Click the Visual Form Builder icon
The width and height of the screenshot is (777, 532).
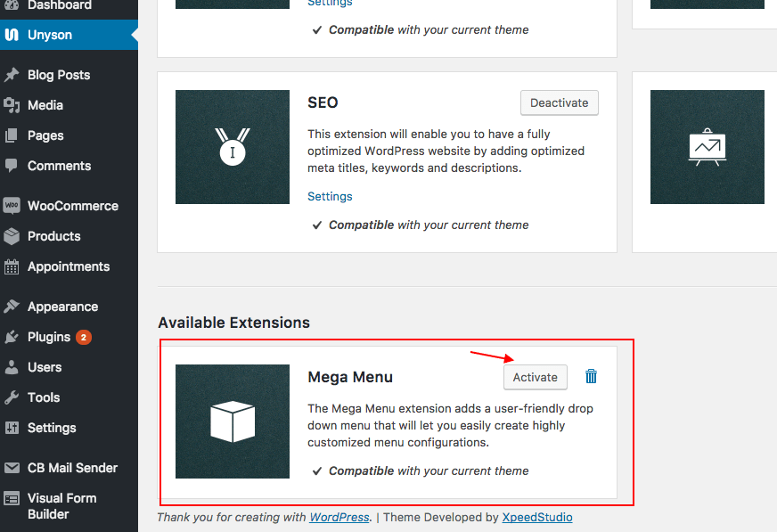coord(12,498)
